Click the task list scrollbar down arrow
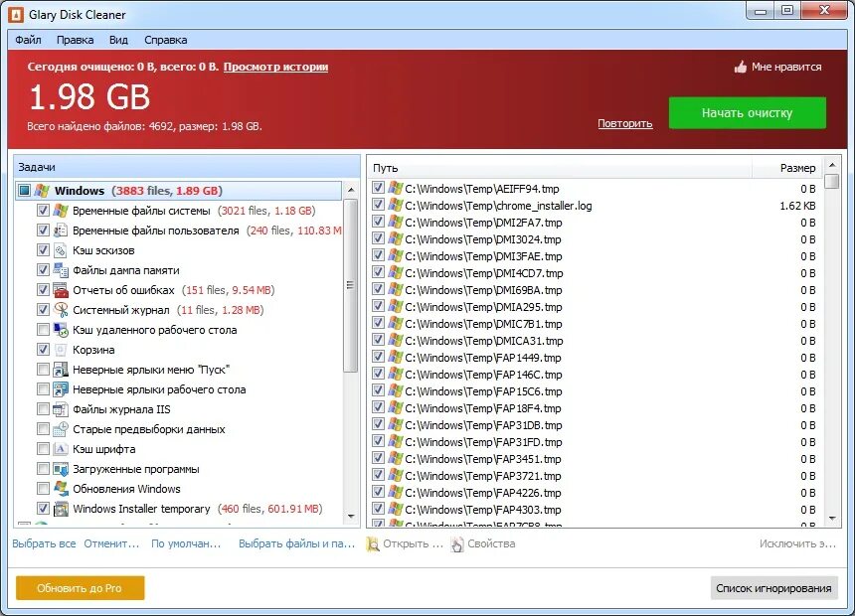Screen dimensions: 855x616 click(x=351, y=517)
